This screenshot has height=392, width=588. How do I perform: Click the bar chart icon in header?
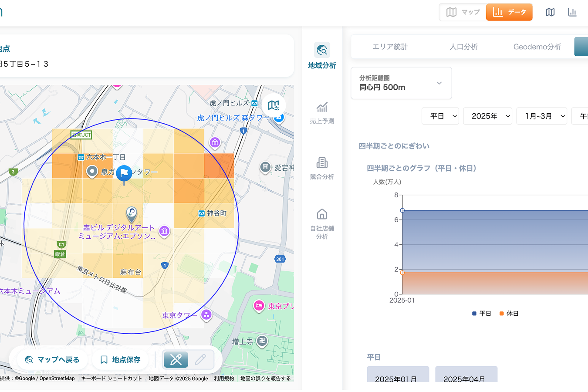(572, 12)
